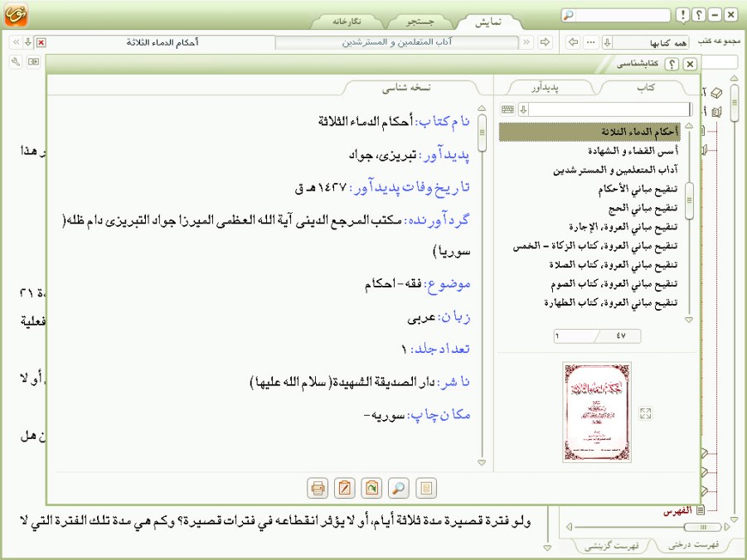Select the پدیدآور tab in bibliography
747x560 pixels.
point(545,88)
